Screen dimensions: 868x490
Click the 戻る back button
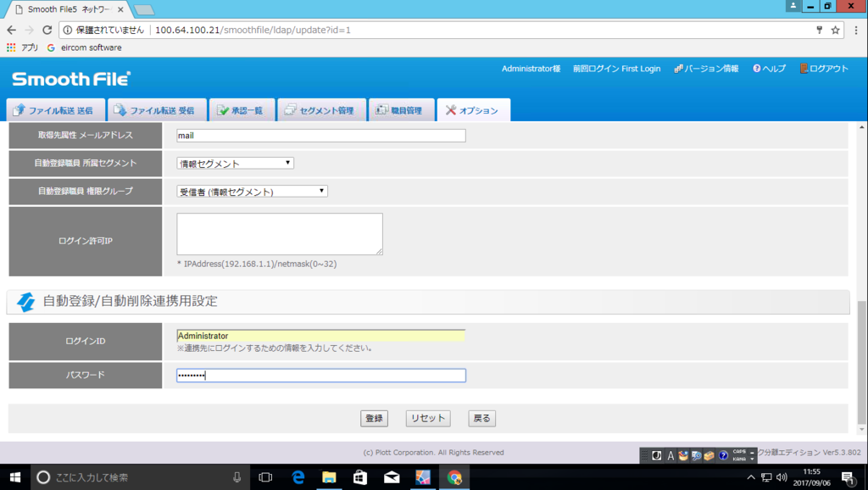(481, 418)
